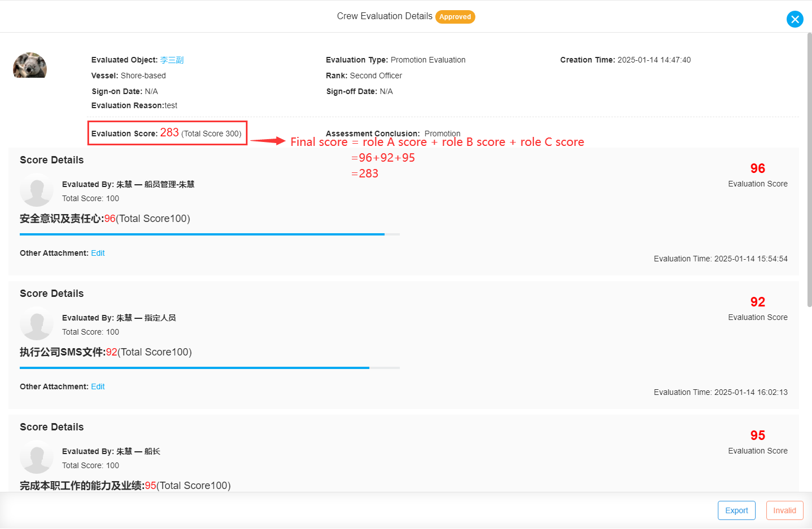Click the red score 96

coord(757,168)
